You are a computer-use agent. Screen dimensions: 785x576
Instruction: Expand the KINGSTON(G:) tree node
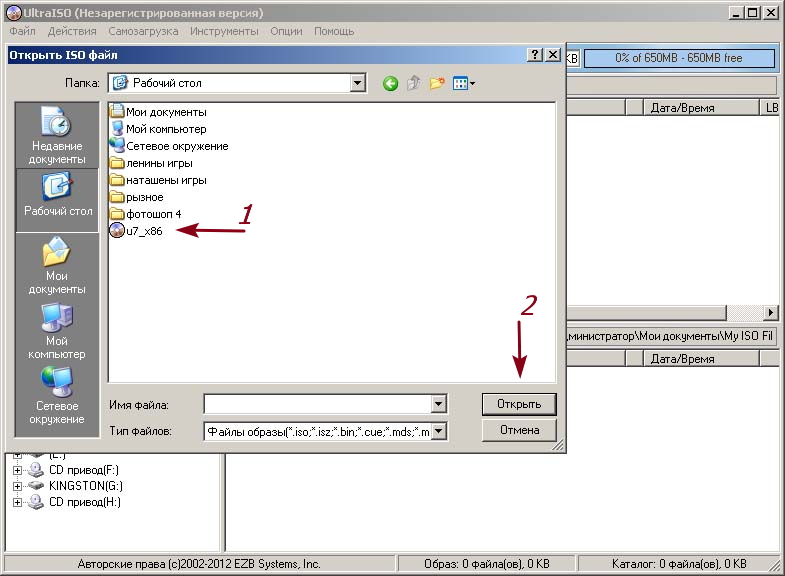tap(18, 486)
